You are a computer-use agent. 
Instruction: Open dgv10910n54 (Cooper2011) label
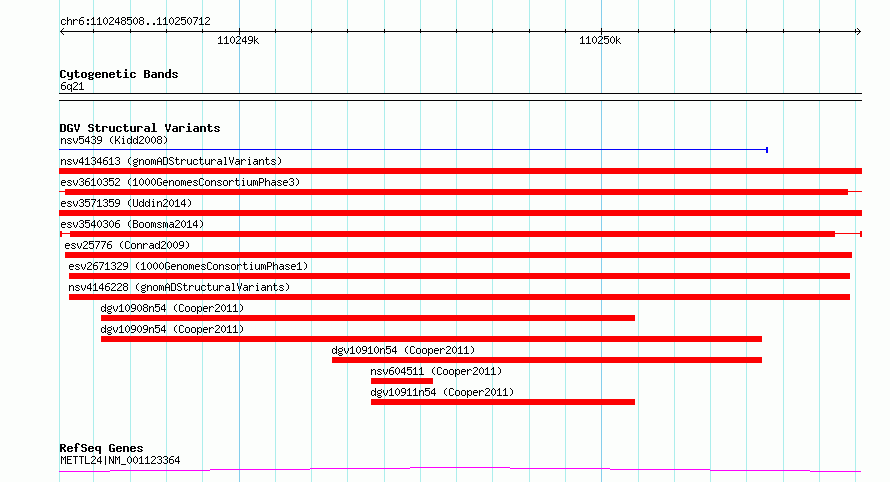click(x=403, y=350)
